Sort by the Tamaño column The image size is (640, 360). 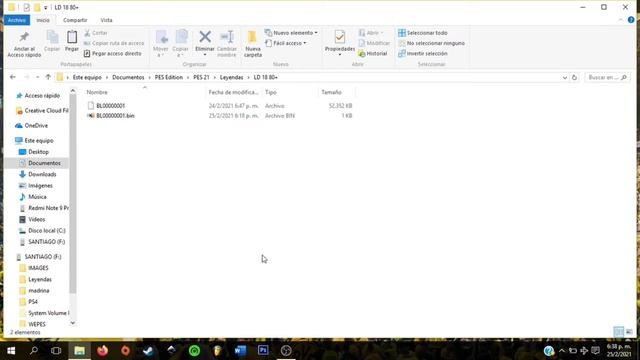click(x=331, y=92)
